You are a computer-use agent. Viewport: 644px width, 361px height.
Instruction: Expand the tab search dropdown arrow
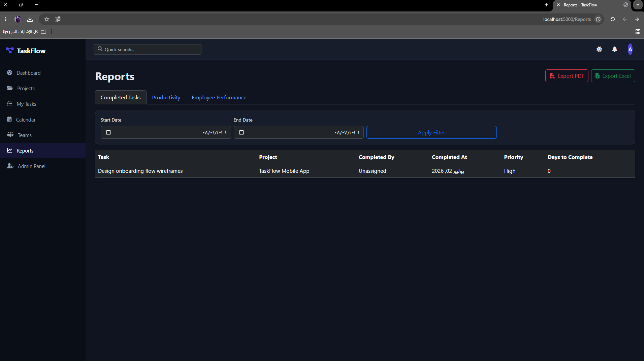638,5
